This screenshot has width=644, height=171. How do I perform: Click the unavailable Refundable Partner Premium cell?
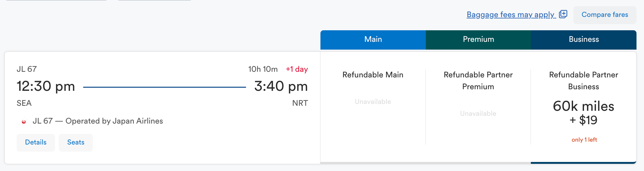(x=478, y=113)
